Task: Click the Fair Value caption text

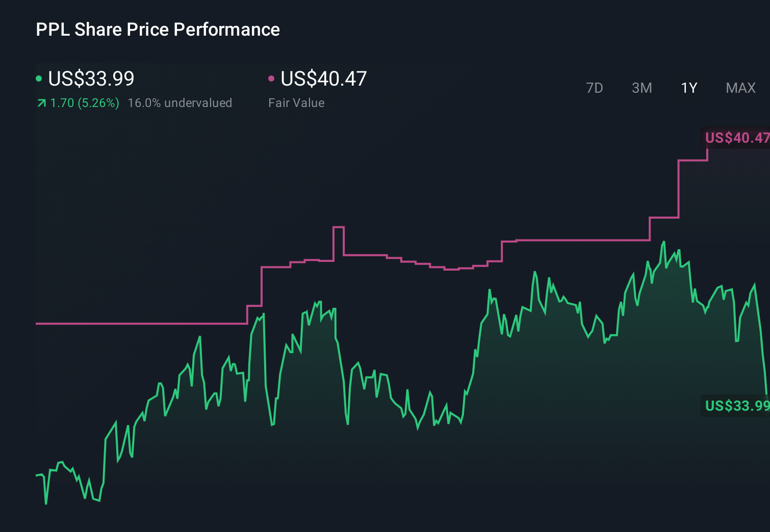Action: click(x=296, y=102)
